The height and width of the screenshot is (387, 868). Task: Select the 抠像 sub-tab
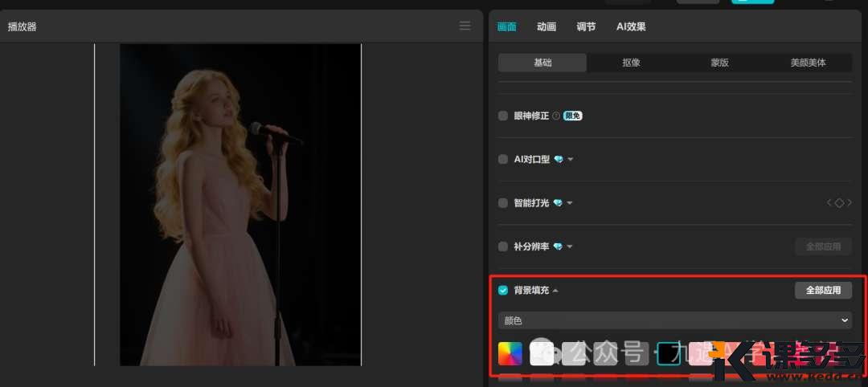[x=631, y=63]
